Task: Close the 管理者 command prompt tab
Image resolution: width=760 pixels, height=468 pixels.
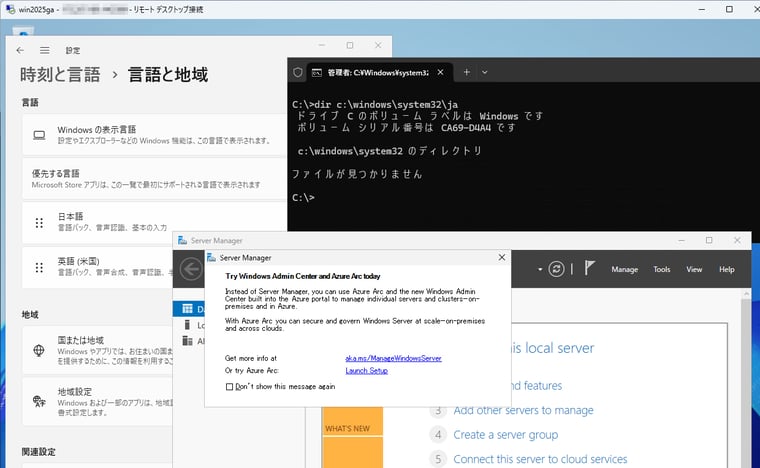Action: [440, 72]
